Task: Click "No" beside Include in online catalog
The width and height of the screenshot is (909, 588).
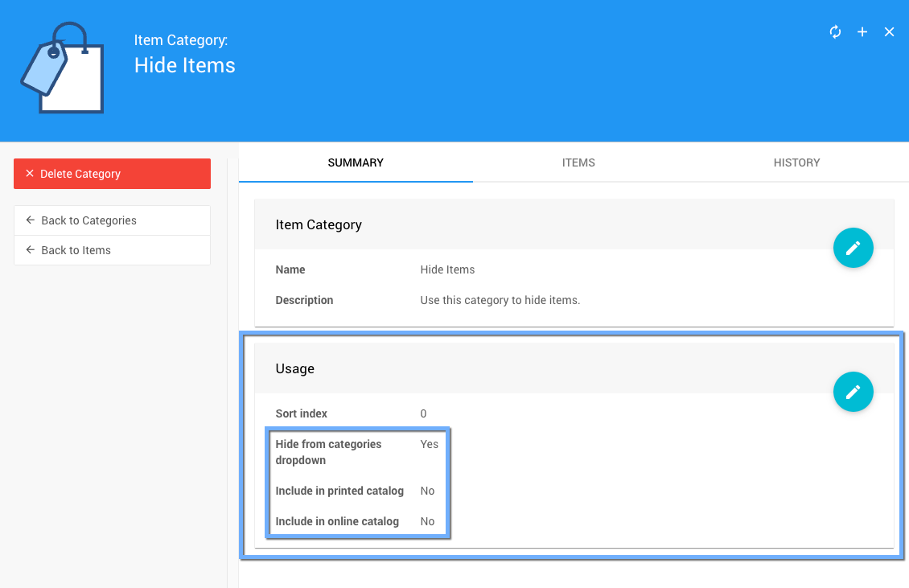Action: point(427,521)
